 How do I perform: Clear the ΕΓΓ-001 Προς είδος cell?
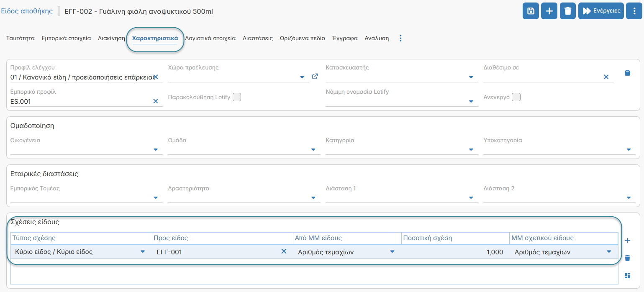click(x=284, y=251)
